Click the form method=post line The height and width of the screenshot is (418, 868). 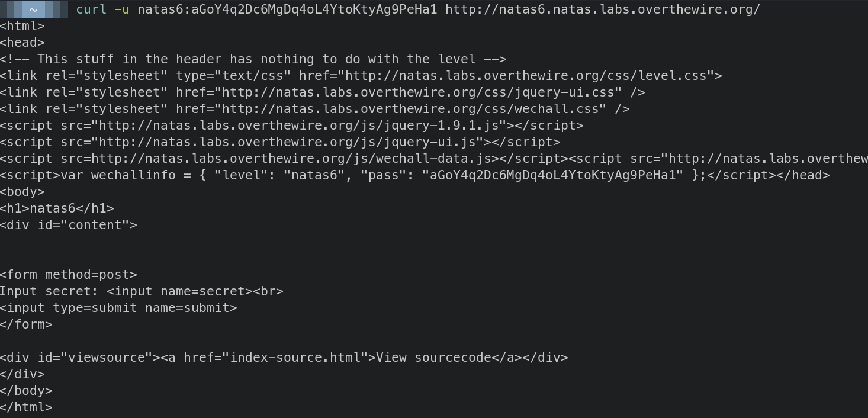[x=68, y=275]
